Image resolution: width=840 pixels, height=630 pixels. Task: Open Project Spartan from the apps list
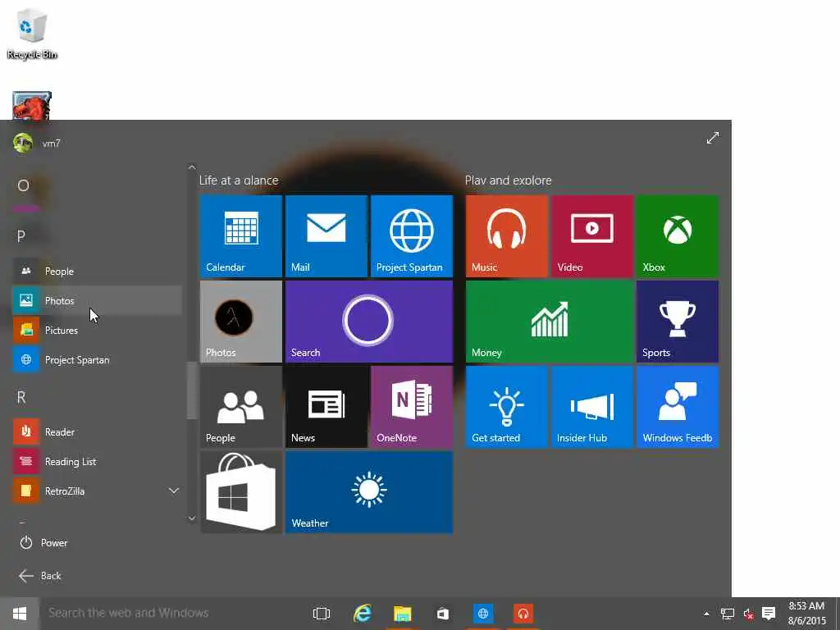pyautogui.click(x=97, y=359)
